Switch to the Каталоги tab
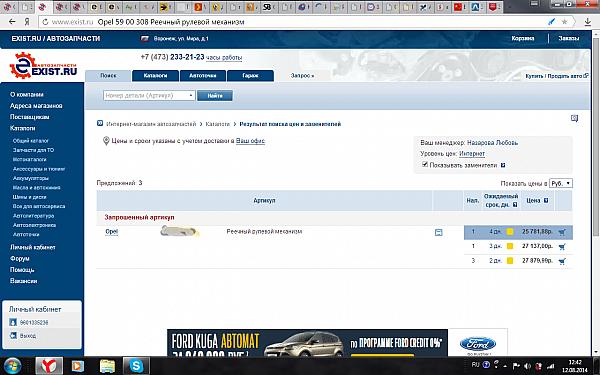Viewport: 600px width, 375px height. (155, 76)
